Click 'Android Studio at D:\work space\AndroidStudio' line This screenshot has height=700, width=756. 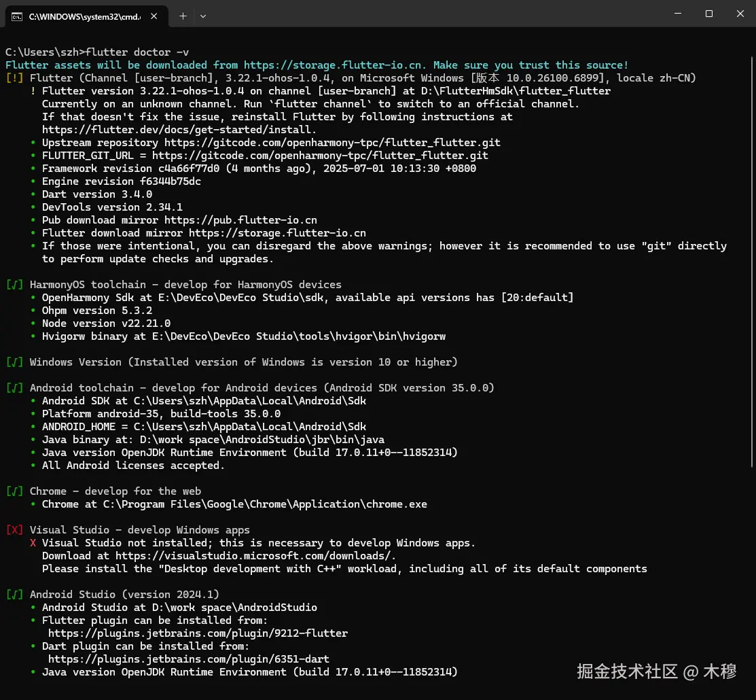[179, 608]
